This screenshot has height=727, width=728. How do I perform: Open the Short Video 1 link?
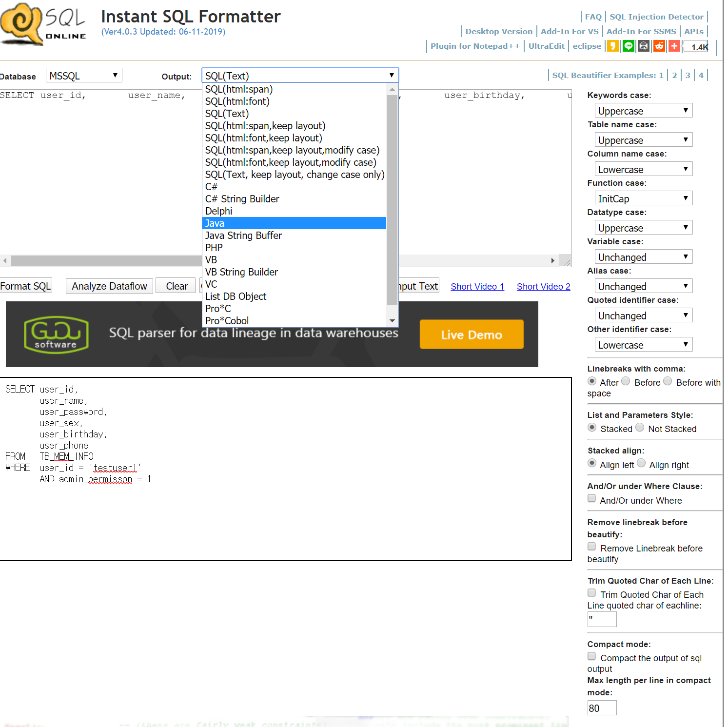tap(477, 287)
